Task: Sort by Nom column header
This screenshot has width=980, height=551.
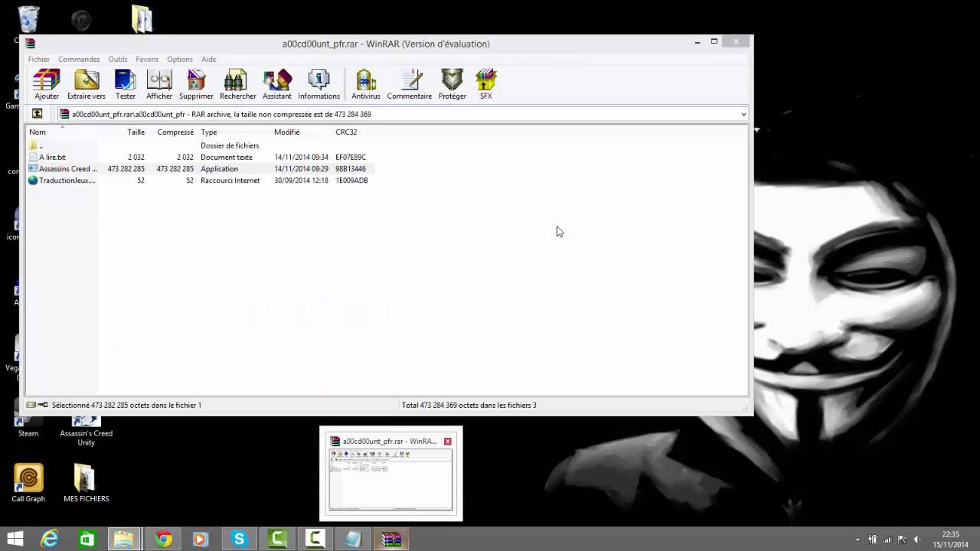Action: click(61, 132)
